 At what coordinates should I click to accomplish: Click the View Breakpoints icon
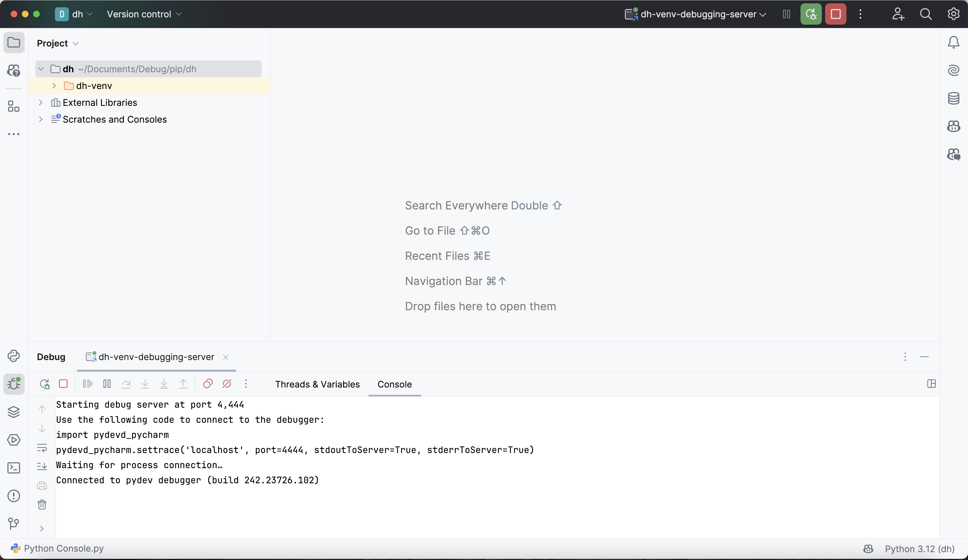208,384
